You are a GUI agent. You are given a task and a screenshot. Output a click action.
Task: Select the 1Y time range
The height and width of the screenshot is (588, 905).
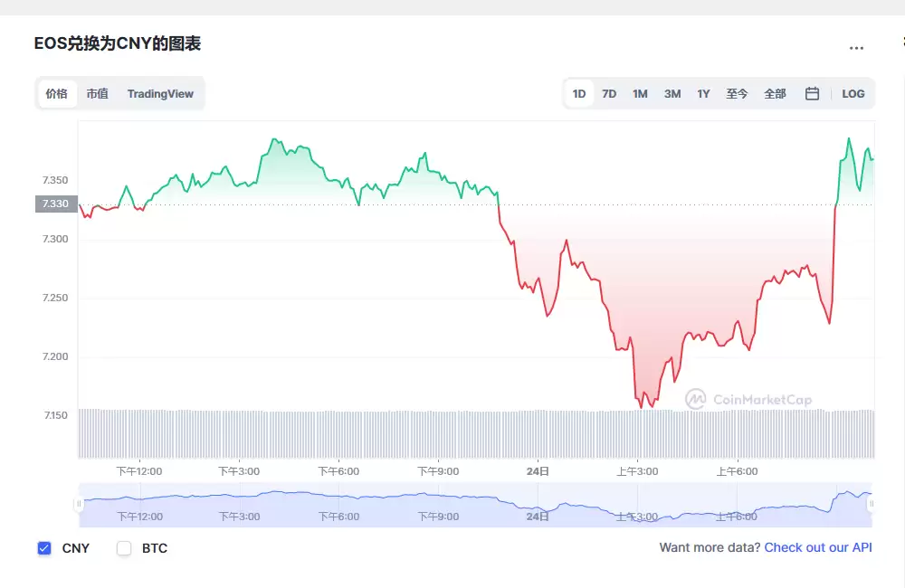click(703, 93)
